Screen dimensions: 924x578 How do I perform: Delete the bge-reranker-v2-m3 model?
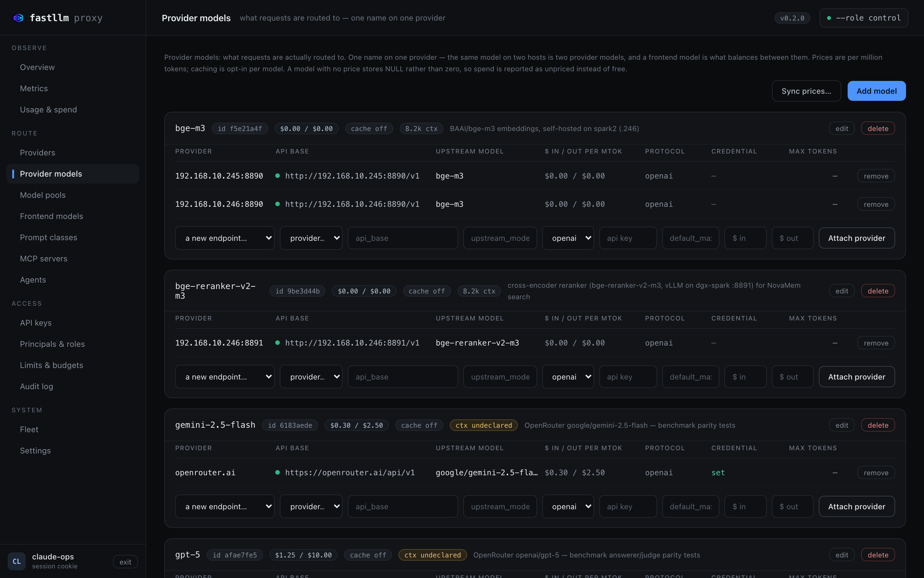coord(878,291)
